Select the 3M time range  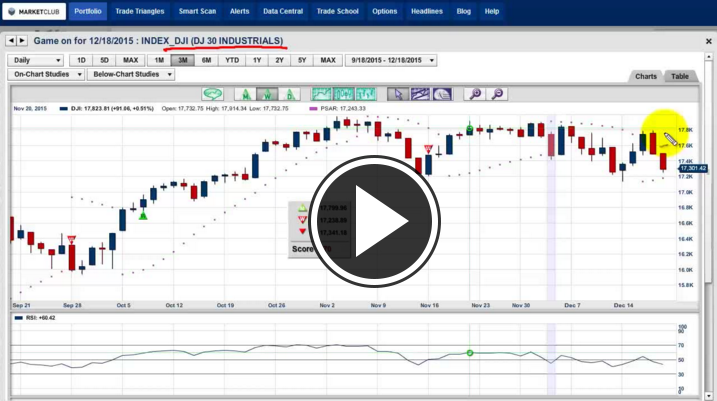(x=182, y=60)
